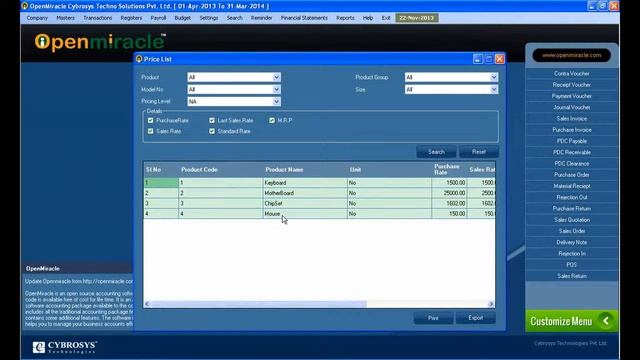Click the Cybrosys Technologies logo

[x=64, y=347]
